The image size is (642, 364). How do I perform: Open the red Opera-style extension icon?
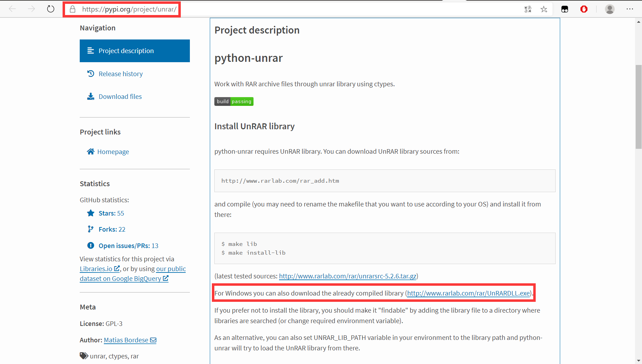[584, 9]
